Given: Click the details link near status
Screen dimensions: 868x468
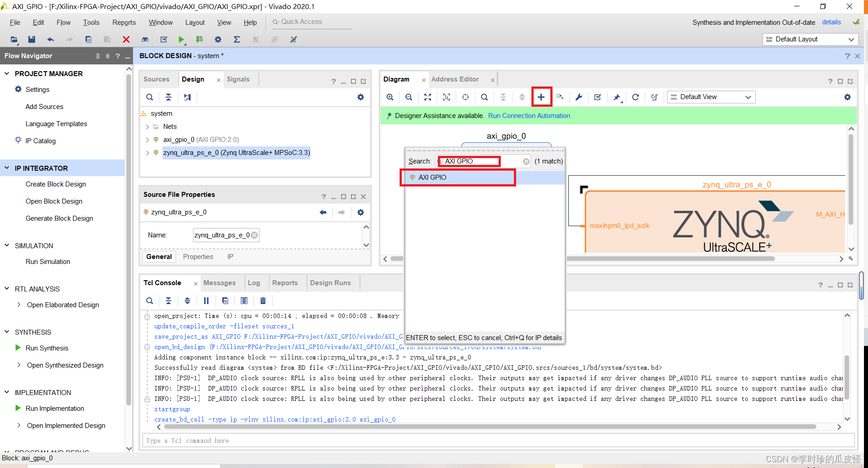Looking at the screenshot, I should pyautogui.click(x=831, y=22).
